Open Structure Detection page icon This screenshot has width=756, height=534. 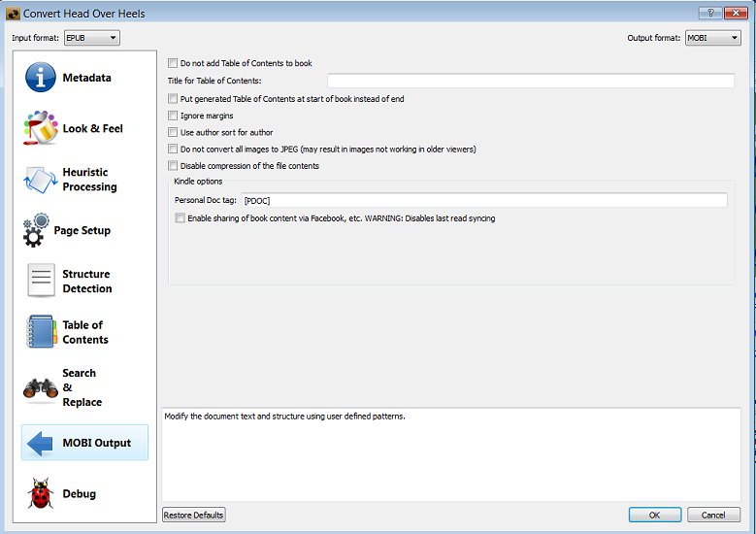pyautogui.click(x=41, y=282)
